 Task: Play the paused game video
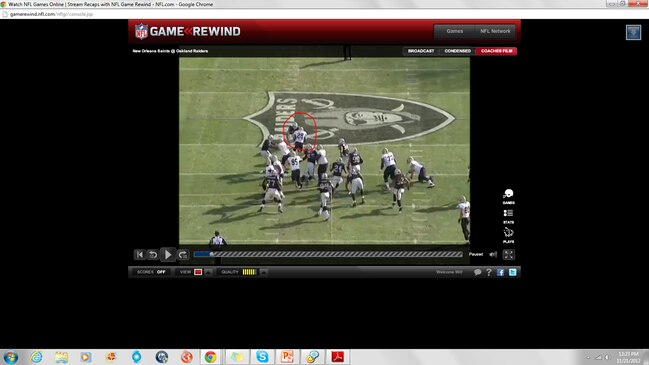168,255
